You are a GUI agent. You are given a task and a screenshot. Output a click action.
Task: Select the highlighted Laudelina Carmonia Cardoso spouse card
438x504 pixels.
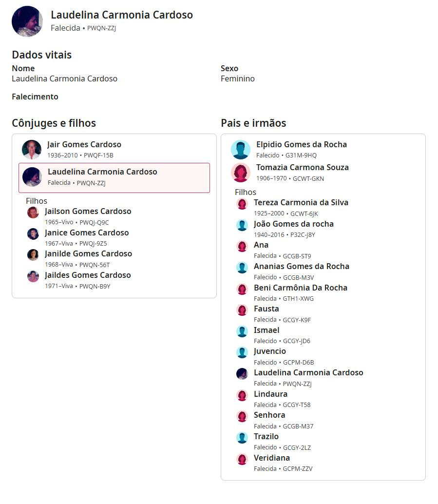[x=114, y=177]
